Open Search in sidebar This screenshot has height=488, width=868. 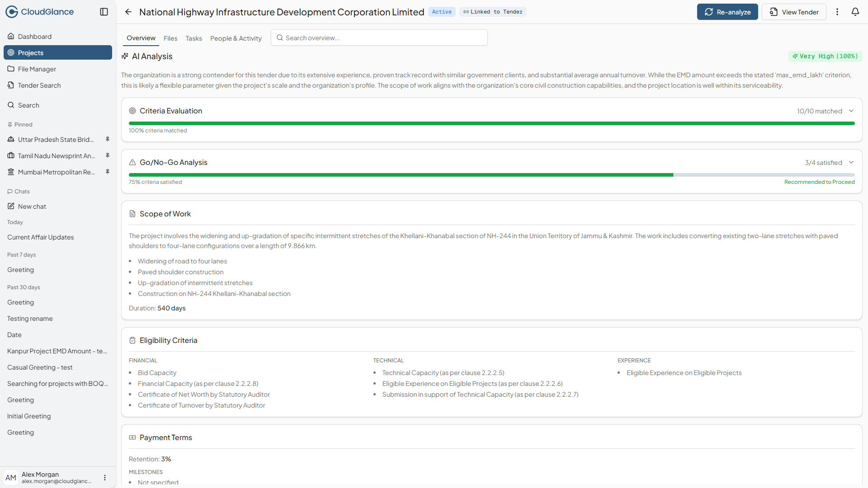click(x=58, y=105)
